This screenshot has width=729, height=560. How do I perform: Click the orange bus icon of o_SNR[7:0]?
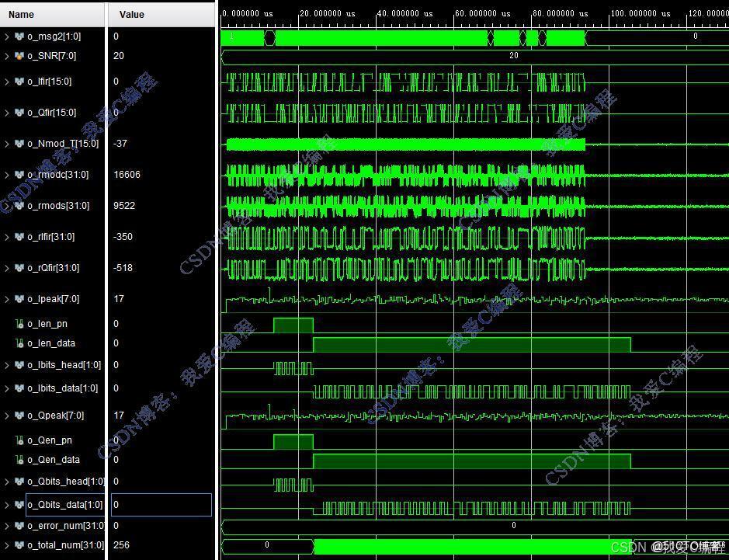(19, 56)
